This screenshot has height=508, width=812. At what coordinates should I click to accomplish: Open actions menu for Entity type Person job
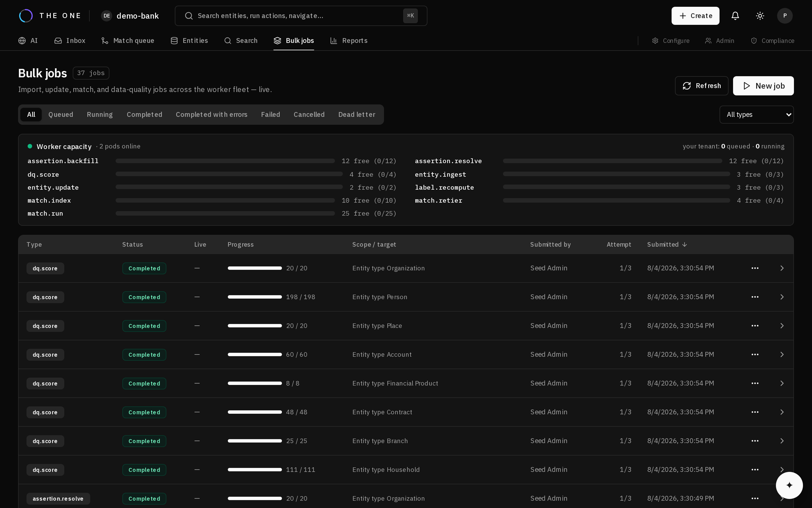coord(755,297)
